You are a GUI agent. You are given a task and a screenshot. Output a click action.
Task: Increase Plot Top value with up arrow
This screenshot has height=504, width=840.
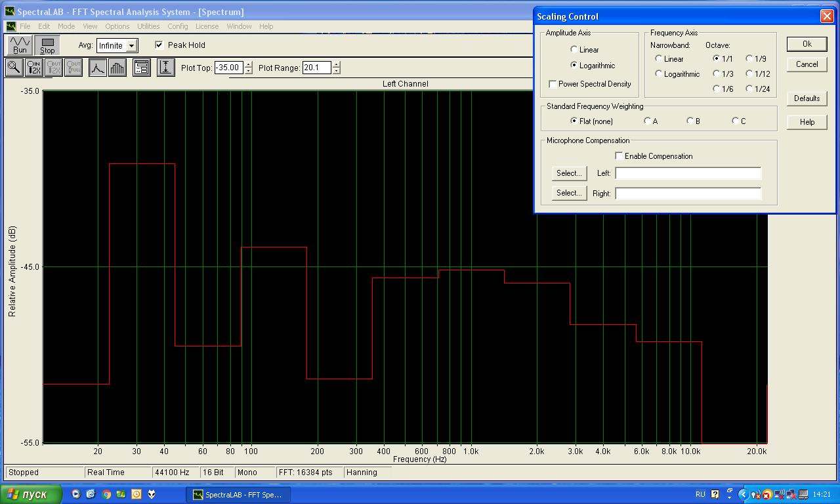tap(248, 64)
